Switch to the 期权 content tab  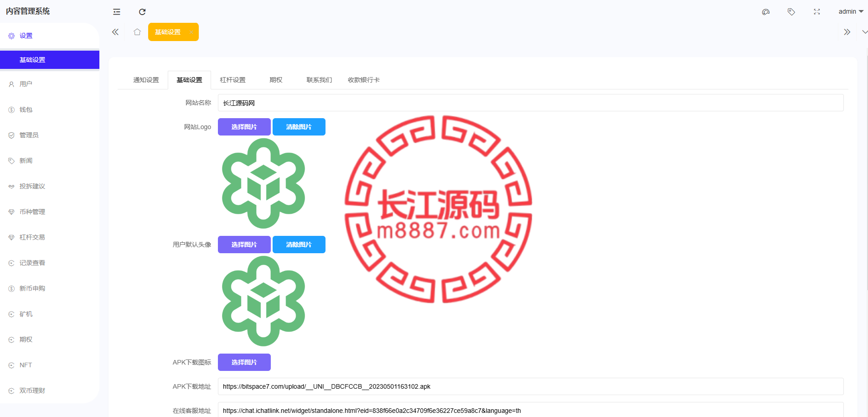point(276,80)
